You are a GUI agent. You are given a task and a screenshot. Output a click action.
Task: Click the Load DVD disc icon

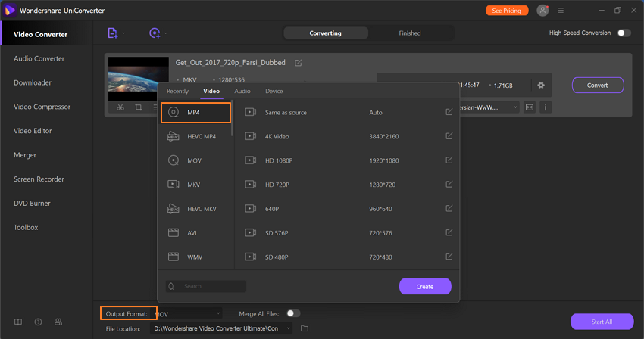point(155,33)
